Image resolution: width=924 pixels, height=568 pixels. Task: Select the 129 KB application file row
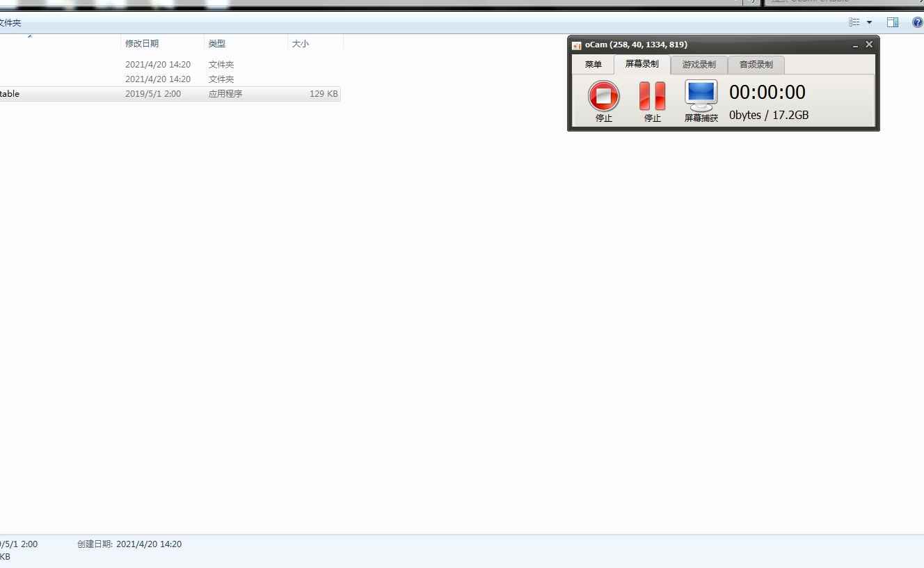pos(167,94)
